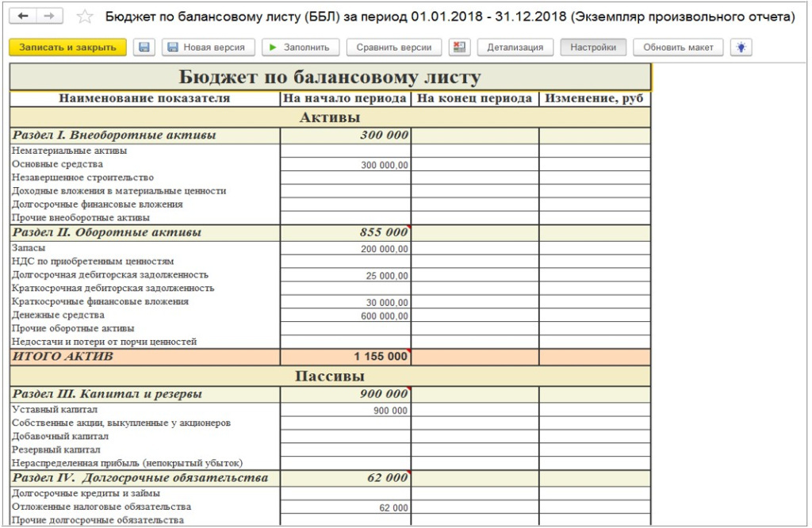Select the ИТОГО АКТИВ total 1 155 000 cell
The width and height of the screenshot is (812, 528).
(x=346, y=356)
